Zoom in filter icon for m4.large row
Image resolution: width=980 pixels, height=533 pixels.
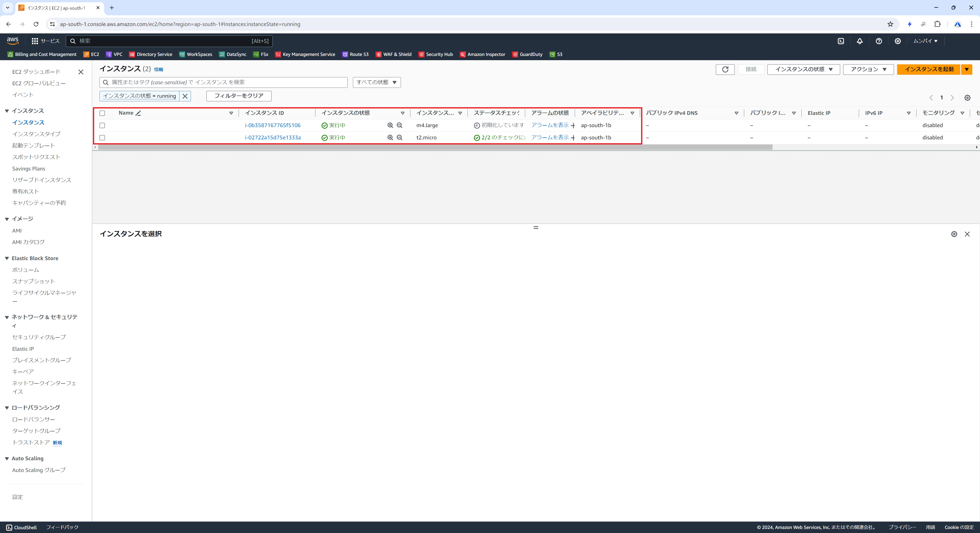tap(390, 125)
